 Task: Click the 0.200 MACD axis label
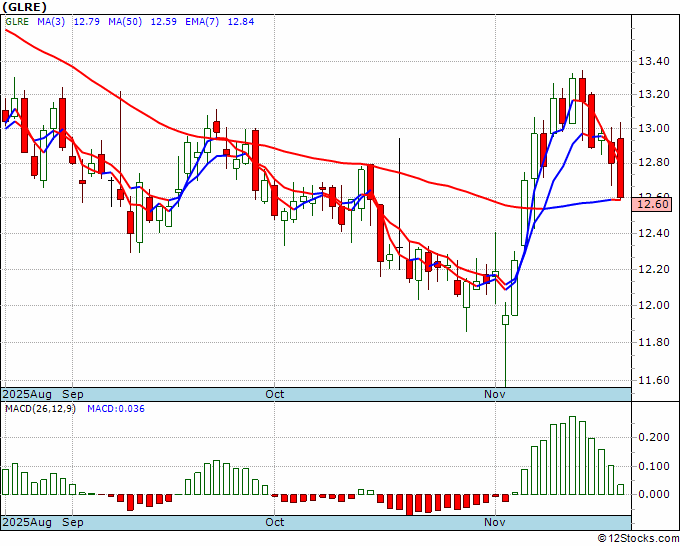click(654, 438)
